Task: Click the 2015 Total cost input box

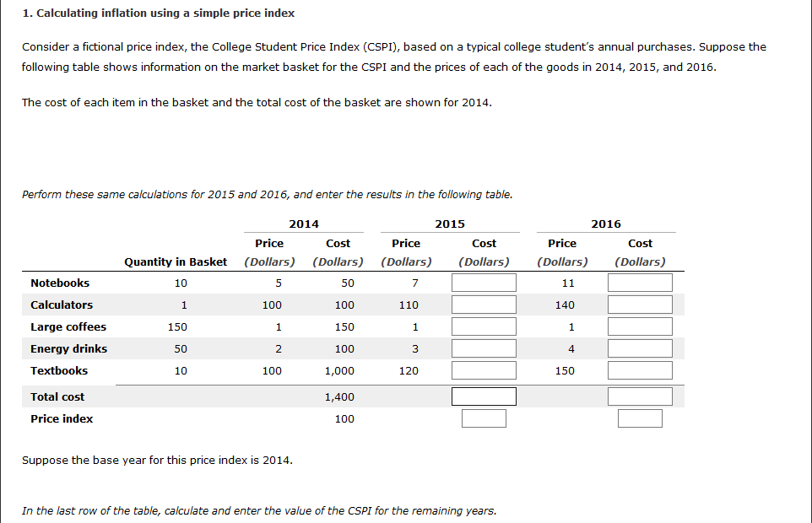Action: (x=484, y=396)
